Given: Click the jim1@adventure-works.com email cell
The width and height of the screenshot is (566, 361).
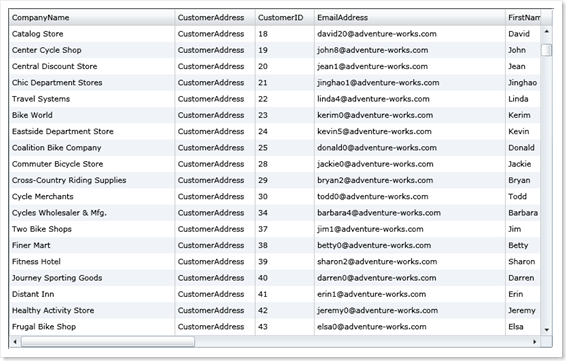Looking at the screenshot, I should (x=410, y=229).
